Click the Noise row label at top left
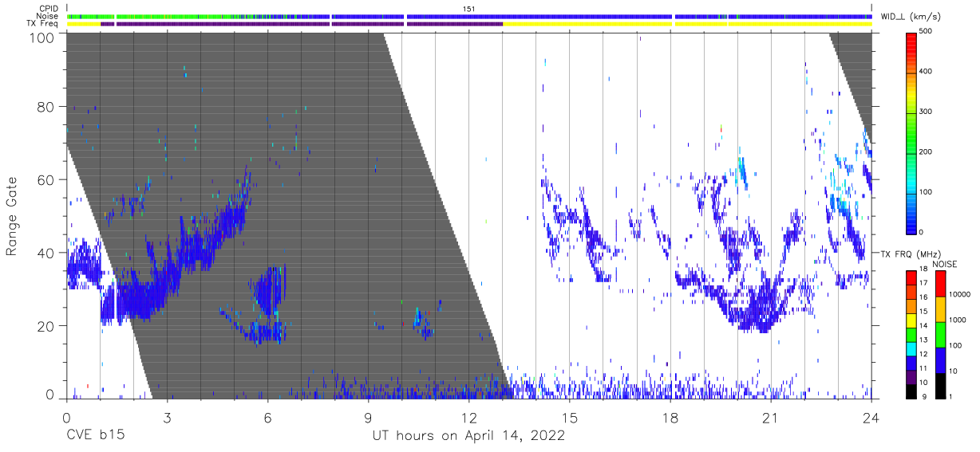Screen dimensions: 980x452 coord(49,16)
